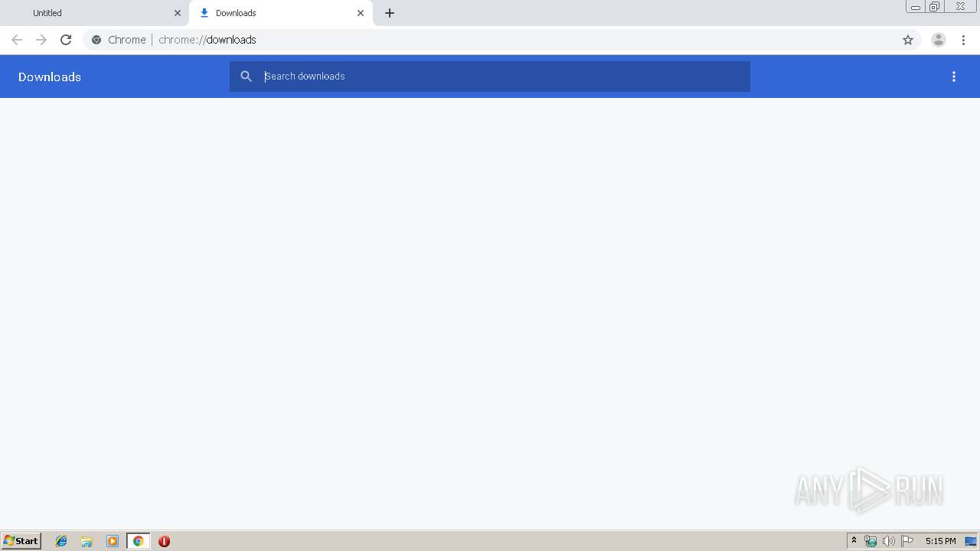Show hidden system tray icons
This screenshot has width=980, height=551.
coord(854,541)
